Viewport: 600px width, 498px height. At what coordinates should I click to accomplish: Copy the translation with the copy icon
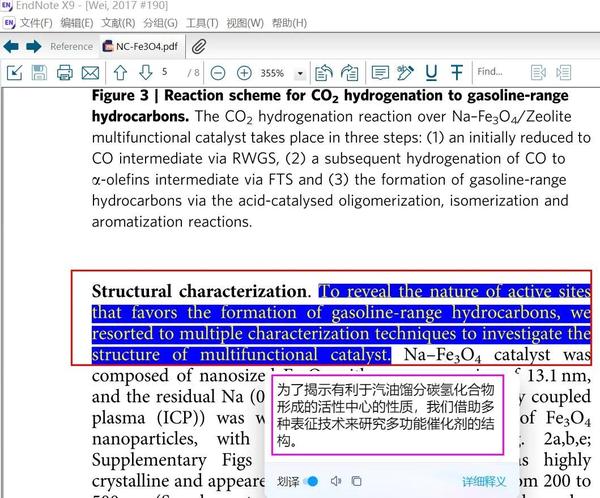coord(356,481)
